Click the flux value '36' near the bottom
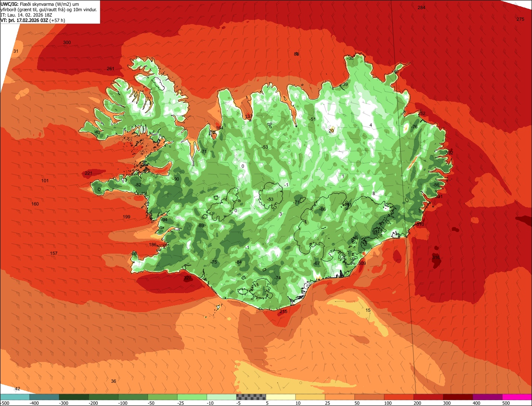 113,381
